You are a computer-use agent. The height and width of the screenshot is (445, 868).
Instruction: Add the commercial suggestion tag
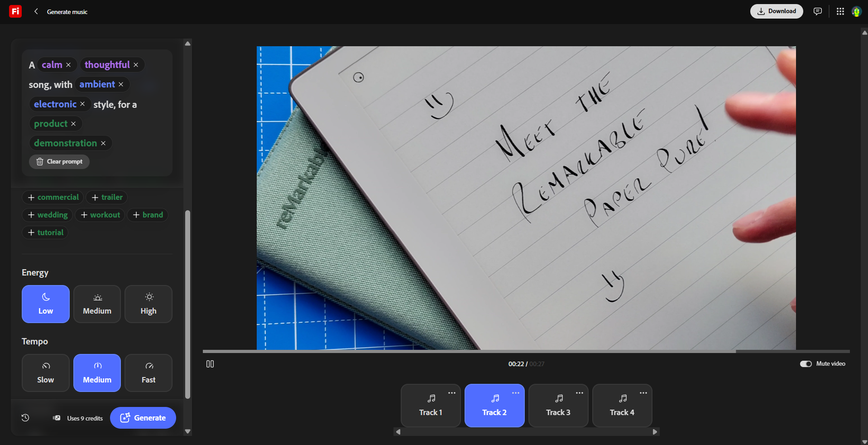[53, 197]
